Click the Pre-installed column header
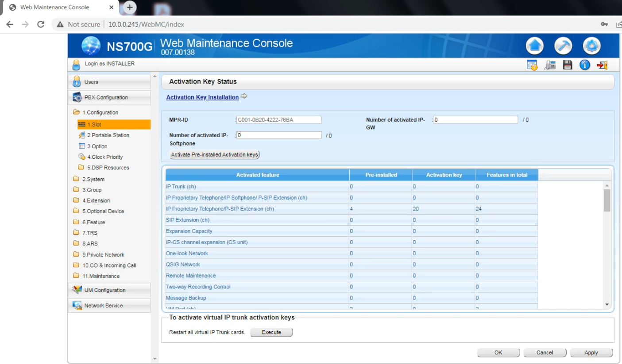The height and width of the screenshot is (364, 622). pos(381,175)
